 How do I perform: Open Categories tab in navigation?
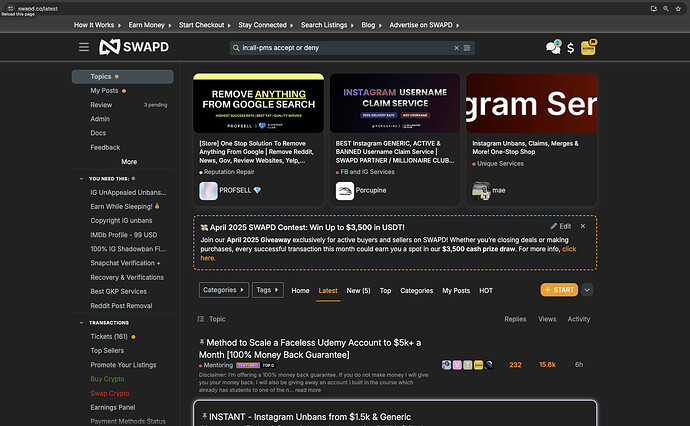[x=416, y=291]
